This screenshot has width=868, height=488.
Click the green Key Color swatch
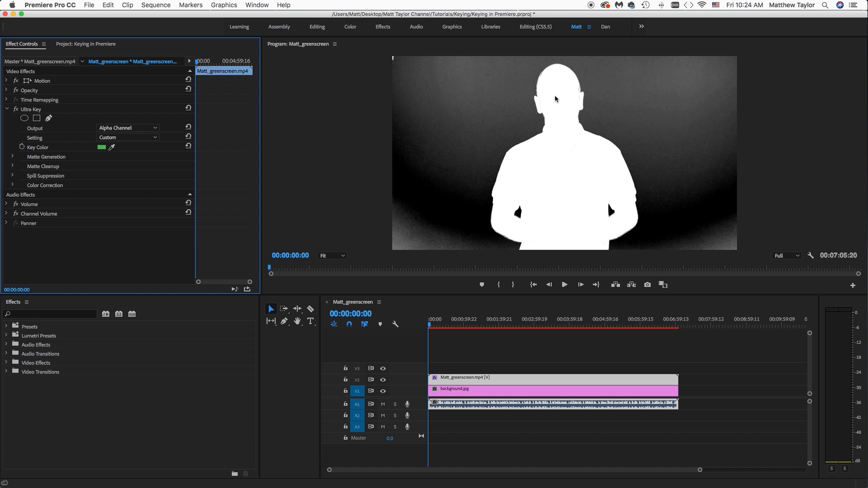click(101, 147)
